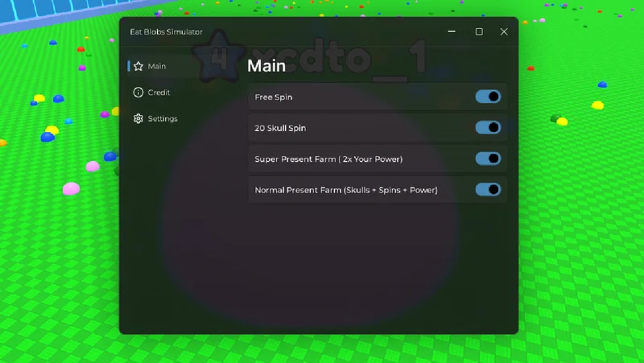
Task: Disable the Free Spin toggle
Action: pyautogui.click(x=488, y=97)
